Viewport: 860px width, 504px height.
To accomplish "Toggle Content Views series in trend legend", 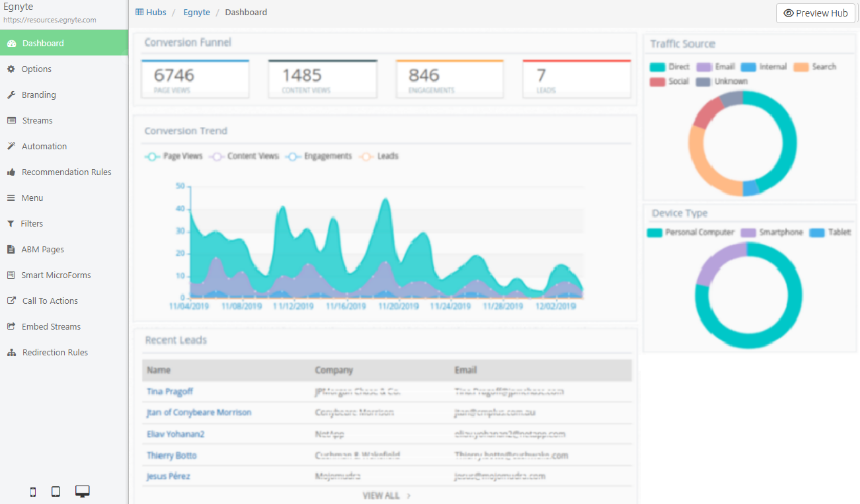I will 244,157.
